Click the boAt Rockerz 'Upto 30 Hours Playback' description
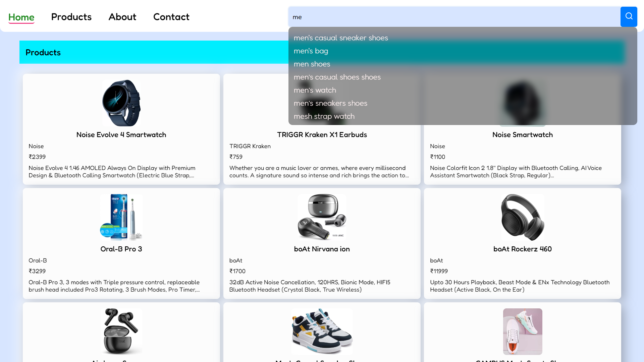Viewport: 644px width, 362px height. [520, 286]
